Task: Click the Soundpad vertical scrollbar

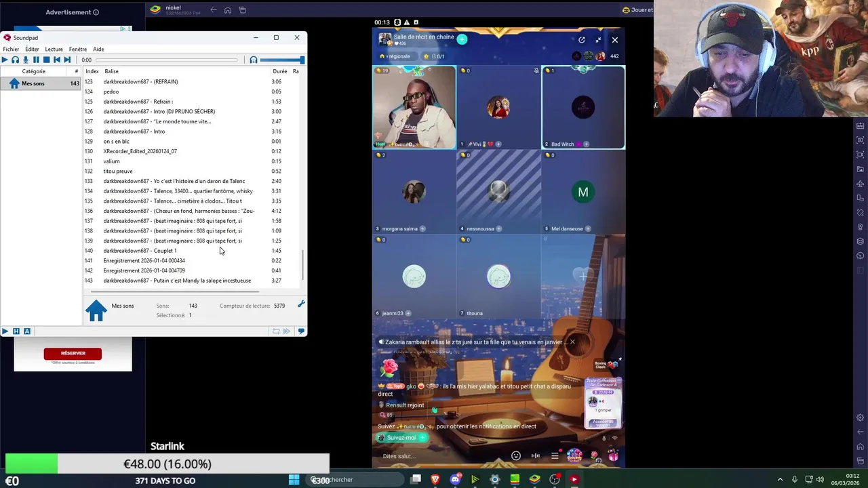Action: 303,266
